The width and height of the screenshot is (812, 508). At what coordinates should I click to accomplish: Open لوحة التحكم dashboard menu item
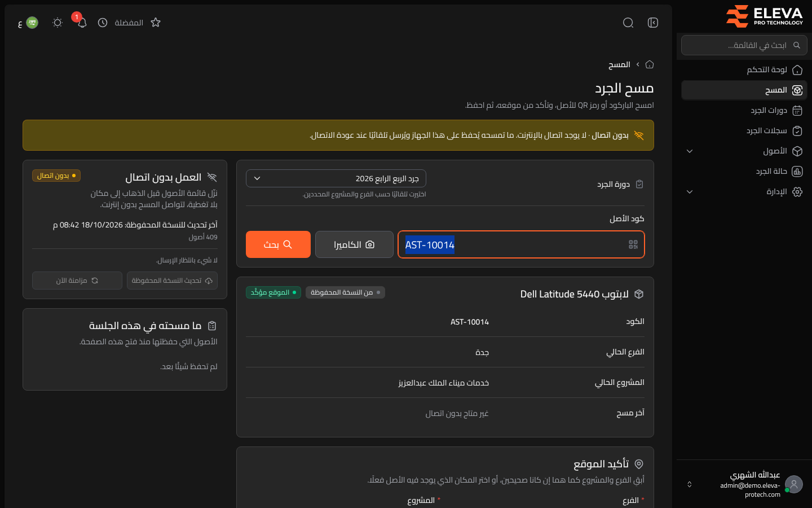click(744, 70)
